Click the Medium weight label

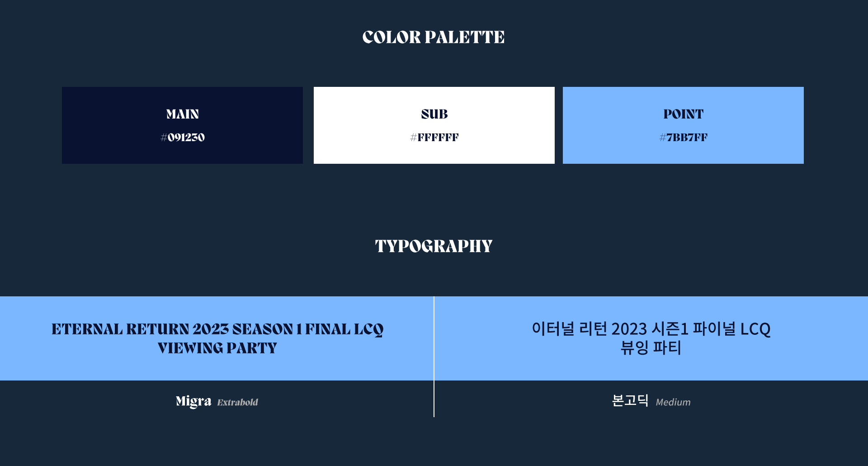pyautogui.click(x=673, y=402)
